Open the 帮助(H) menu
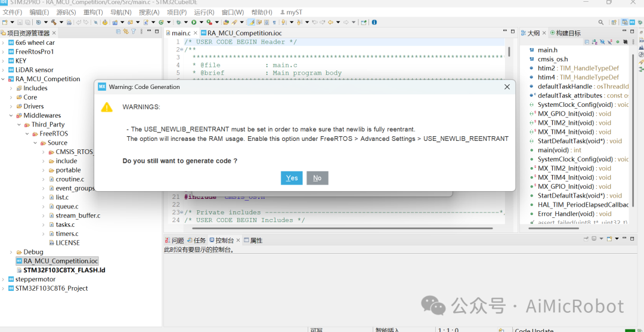The width and height of the screenshot is (644, 332). click(x=262, y=13)
